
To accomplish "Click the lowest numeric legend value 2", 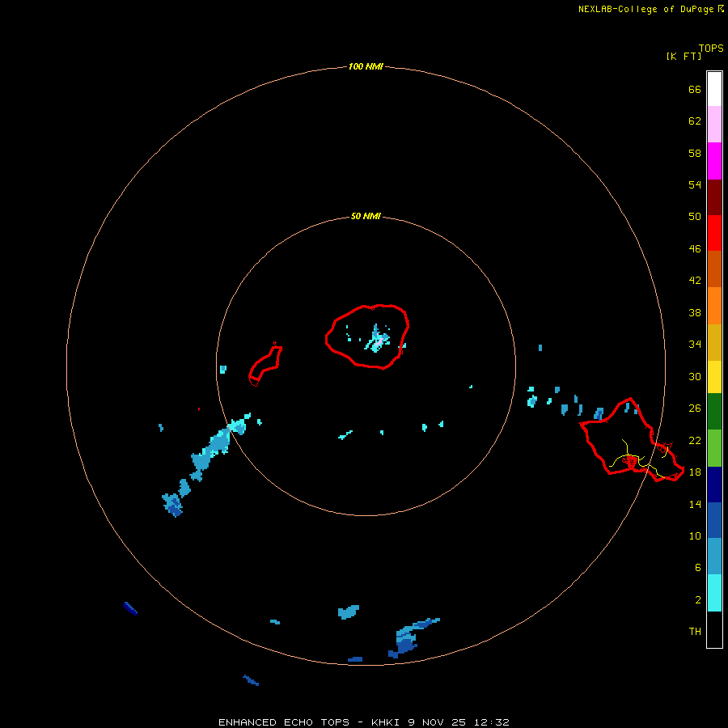I will (697, 600).
